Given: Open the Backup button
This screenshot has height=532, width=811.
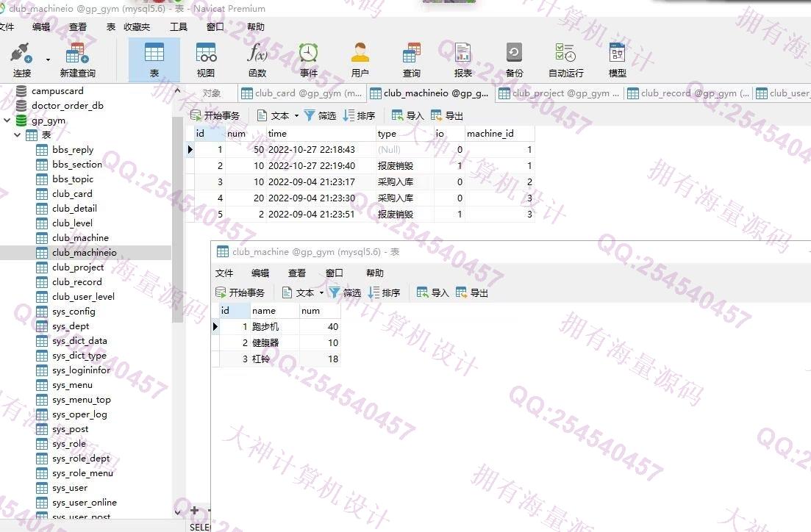Looking at the screenshot, I should point(514,60).
